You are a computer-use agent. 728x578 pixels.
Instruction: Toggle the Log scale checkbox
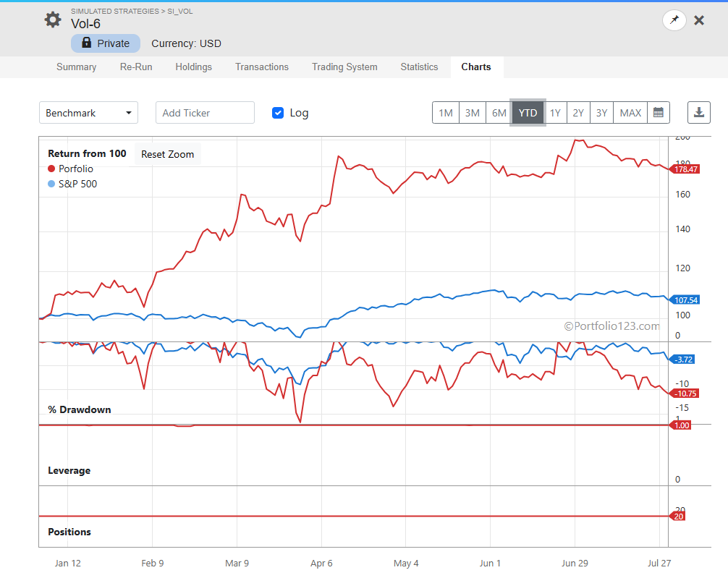(x=278, y=113)
